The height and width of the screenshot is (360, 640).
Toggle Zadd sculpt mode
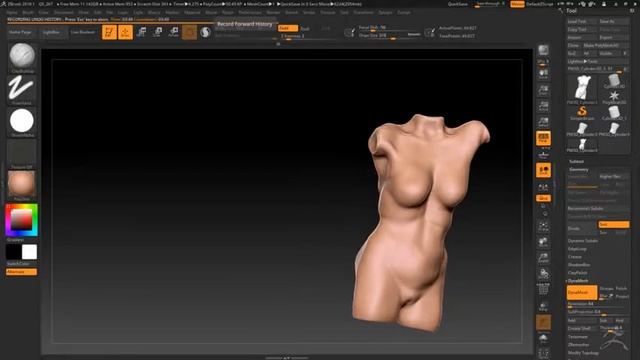click(x=288, y=28)
